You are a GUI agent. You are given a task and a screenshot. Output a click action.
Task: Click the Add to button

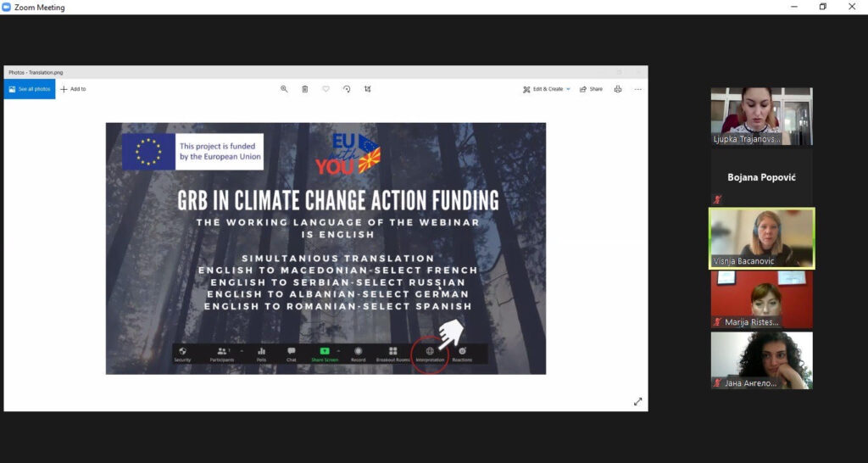click(x=73, y=89)
